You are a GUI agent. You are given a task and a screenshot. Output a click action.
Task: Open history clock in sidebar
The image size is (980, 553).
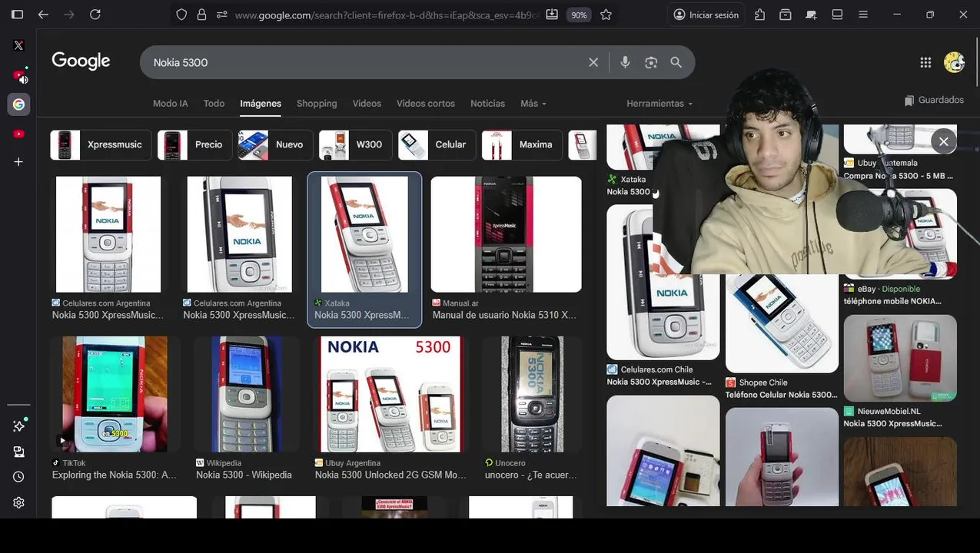click(18, 477)
